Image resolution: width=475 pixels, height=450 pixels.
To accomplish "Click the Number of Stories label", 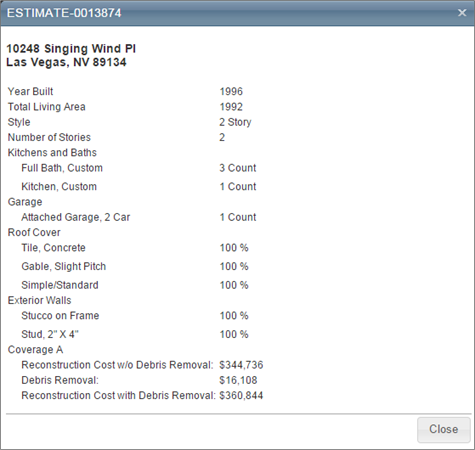I will coord(49,137).
